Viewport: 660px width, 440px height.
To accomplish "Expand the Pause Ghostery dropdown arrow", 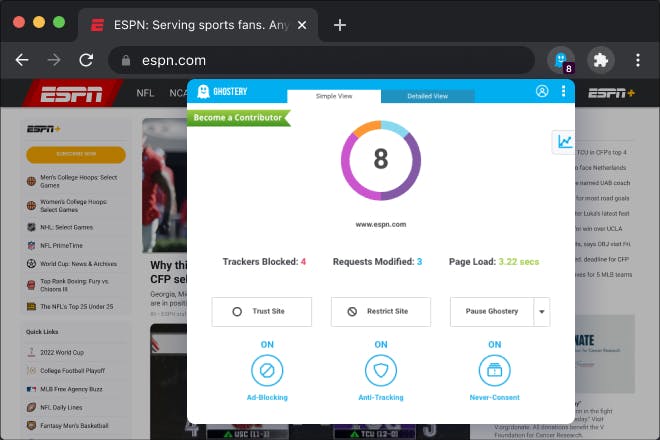I will [542, 312].
